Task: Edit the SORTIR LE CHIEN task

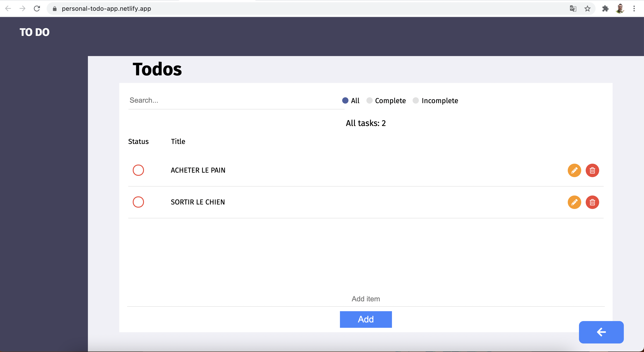Action: point(574,202)
